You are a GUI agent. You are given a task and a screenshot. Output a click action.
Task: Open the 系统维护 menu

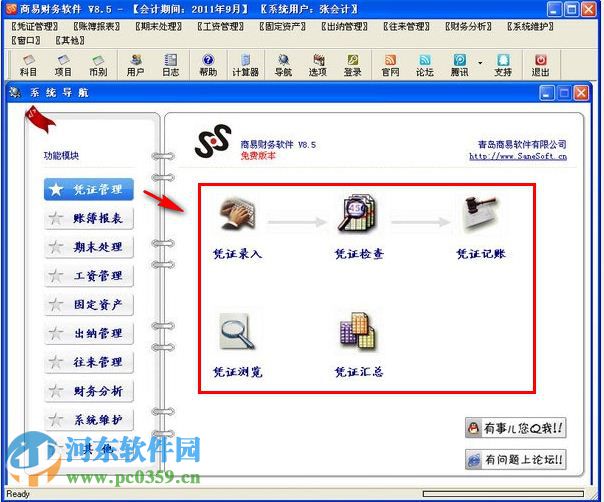coord(531,27)
